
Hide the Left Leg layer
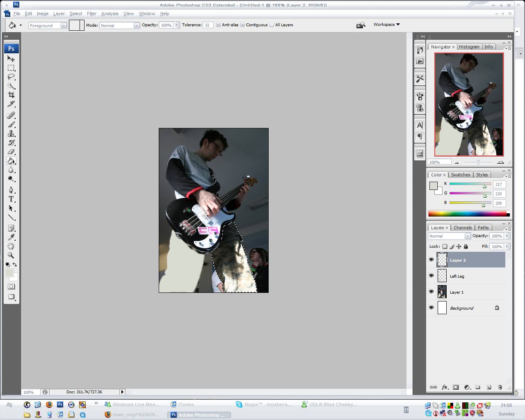[431, 276]
